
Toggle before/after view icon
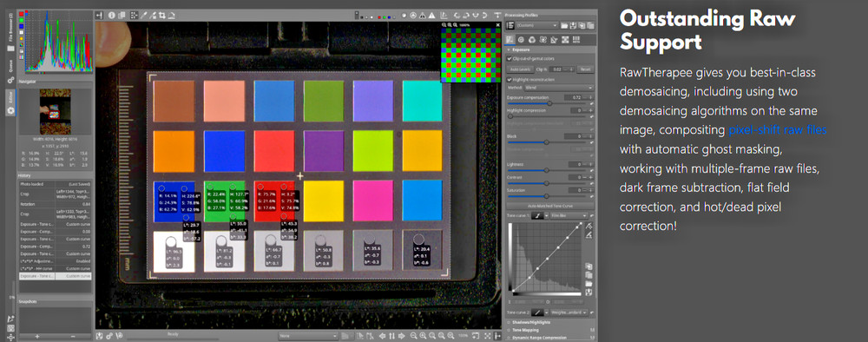pos(122,16)
